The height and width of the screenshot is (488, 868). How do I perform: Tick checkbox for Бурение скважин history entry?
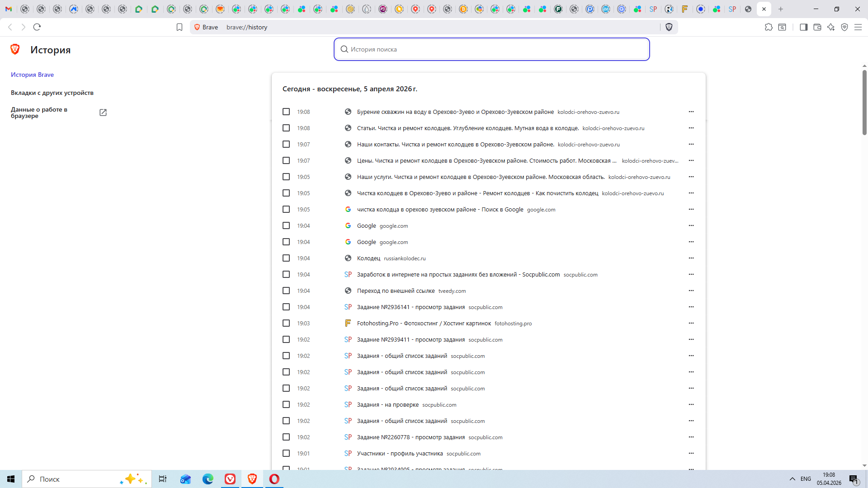286,112
